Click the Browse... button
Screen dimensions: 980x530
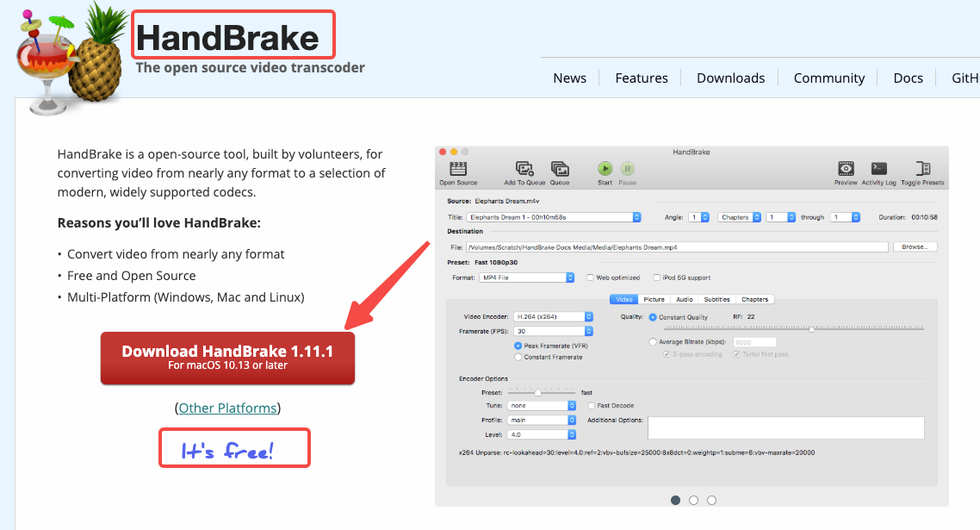point(915,247)
